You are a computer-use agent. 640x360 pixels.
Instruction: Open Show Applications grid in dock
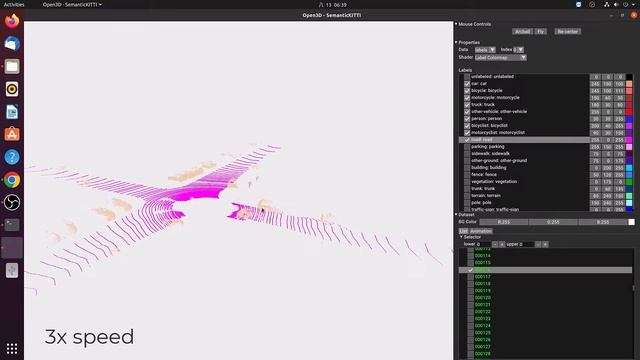[12, 349]
